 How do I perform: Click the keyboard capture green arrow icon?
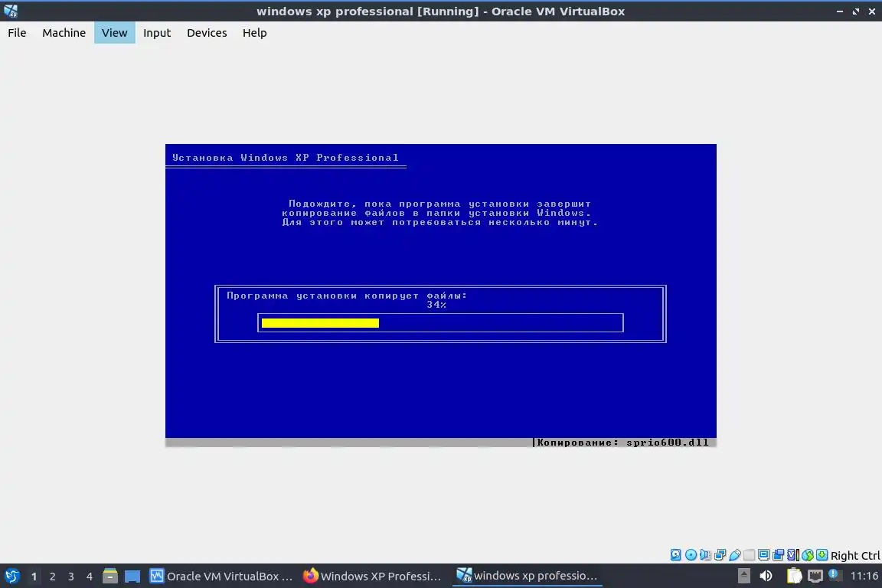tap(822, 555)
